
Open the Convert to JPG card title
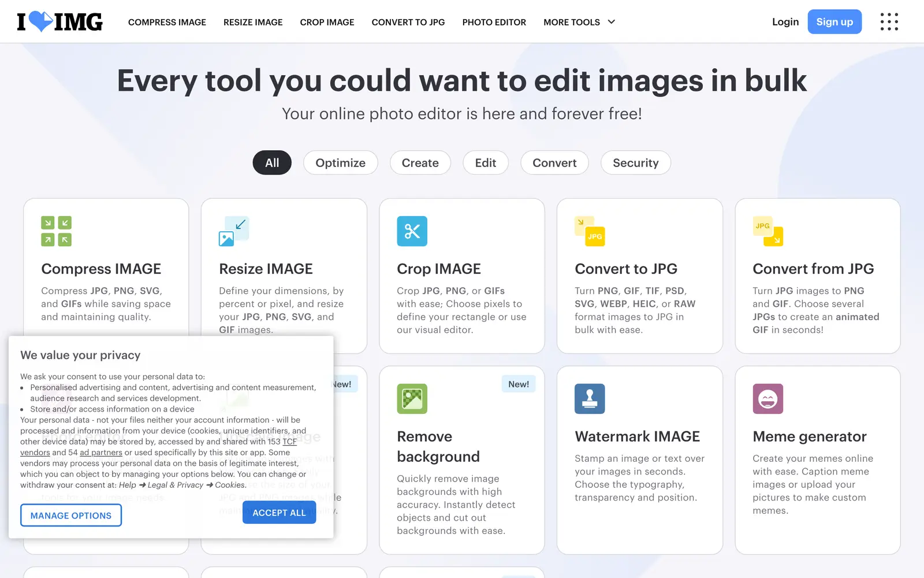tap(626, 269)
